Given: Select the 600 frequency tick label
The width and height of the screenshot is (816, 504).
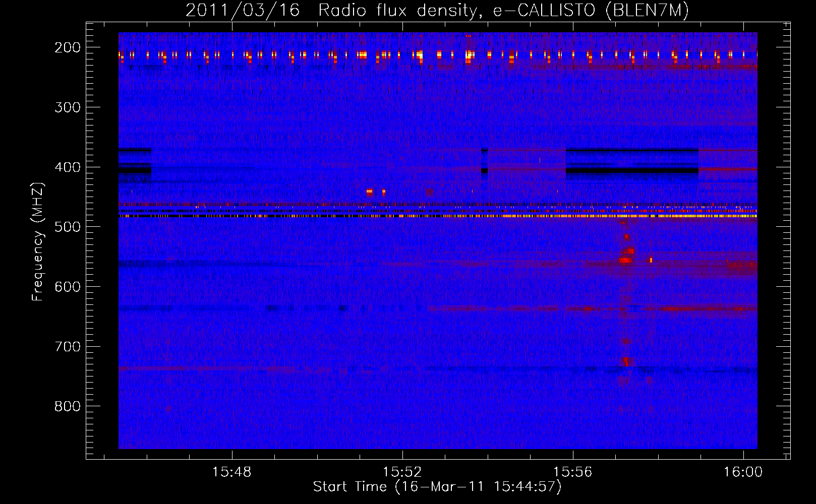Looking at the screenshot, I should pyautogui.click(x=67, y=287).
